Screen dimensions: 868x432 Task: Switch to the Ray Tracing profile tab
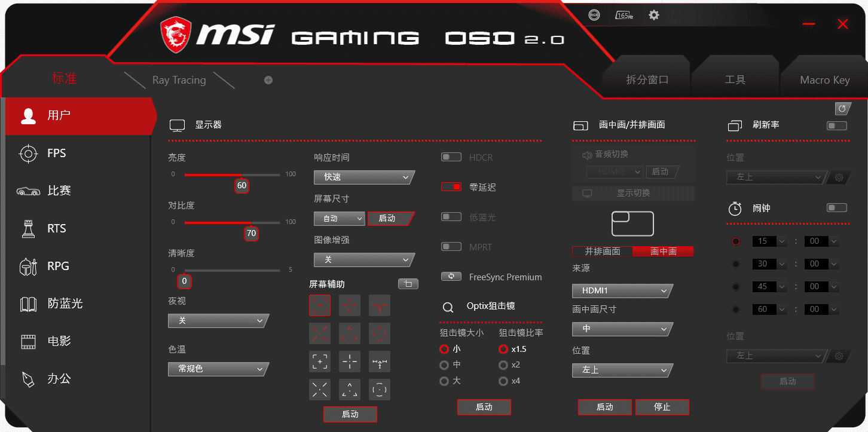pos(179,80)
